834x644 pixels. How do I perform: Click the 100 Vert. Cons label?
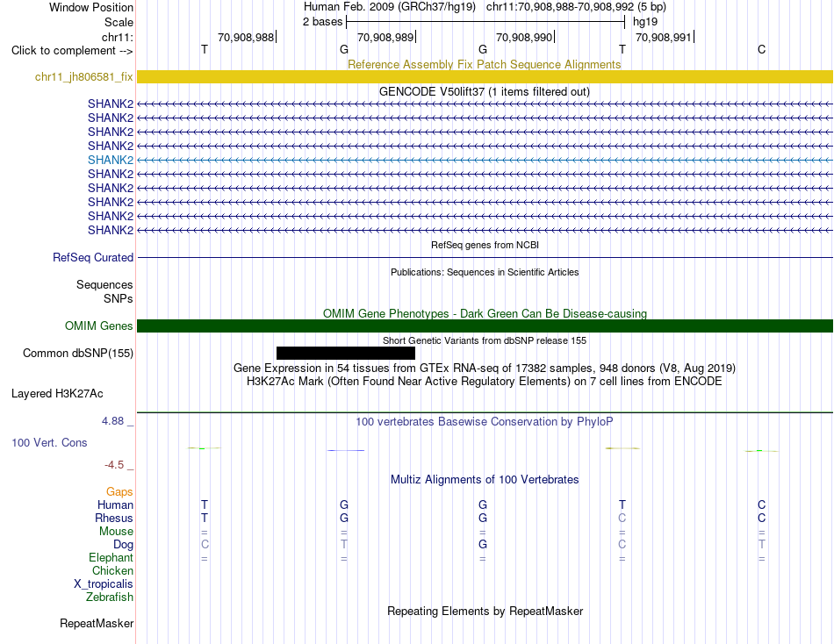click(x=49, y=442)
